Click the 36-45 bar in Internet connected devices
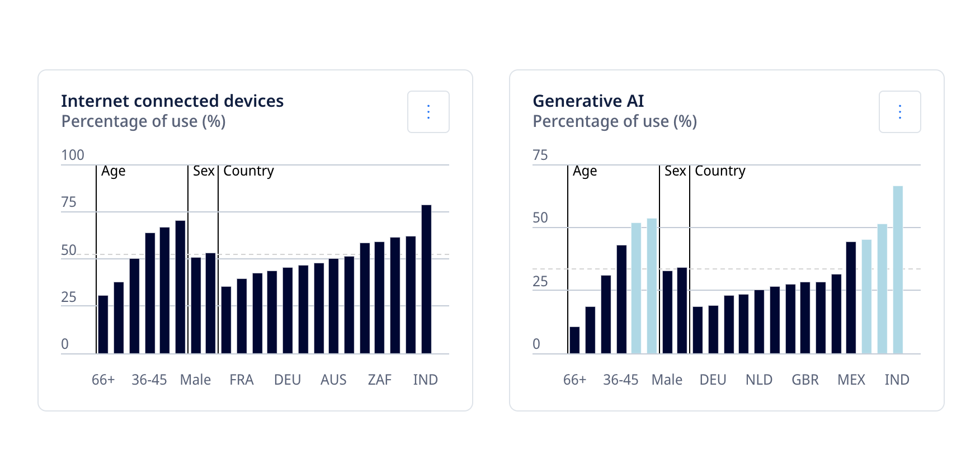This screenshot has width=980, height=473. (x=150, y=293)
